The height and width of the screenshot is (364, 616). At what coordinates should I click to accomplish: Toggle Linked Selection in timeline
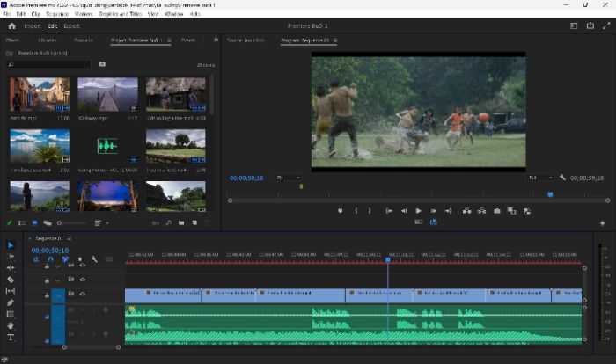click(x=65, y=259)
